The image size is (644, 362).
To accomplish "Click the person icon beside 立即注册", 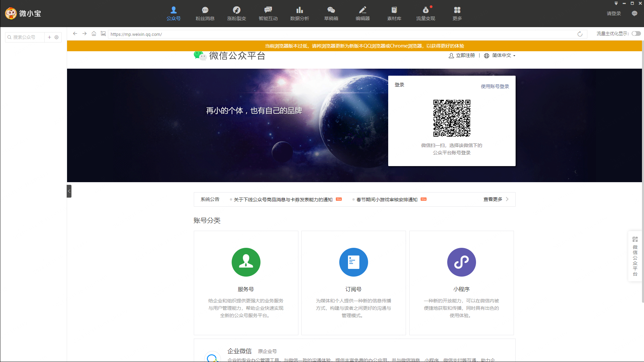I will pyautogui.click(x=451, y=56).
